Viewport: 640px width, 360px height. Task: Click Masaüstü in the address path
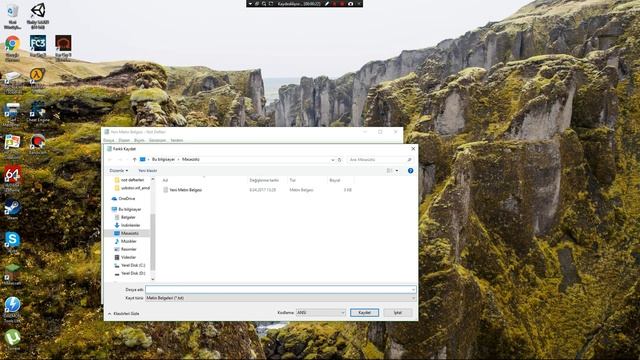(191, 160)
